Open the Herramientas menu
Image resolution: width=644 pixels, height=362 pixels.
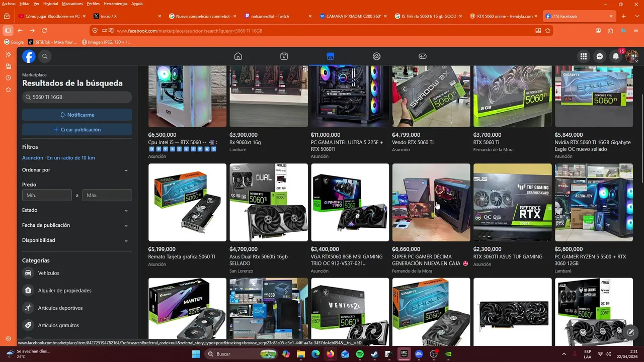coord(115,4)
